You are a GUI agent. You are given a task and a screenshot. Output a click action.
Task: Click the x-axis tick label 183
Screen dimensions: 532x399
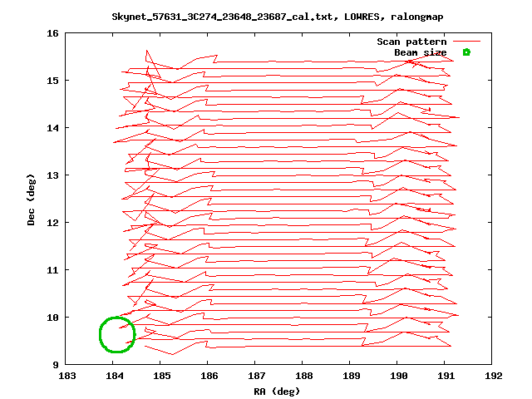click(x=67, y=376)
